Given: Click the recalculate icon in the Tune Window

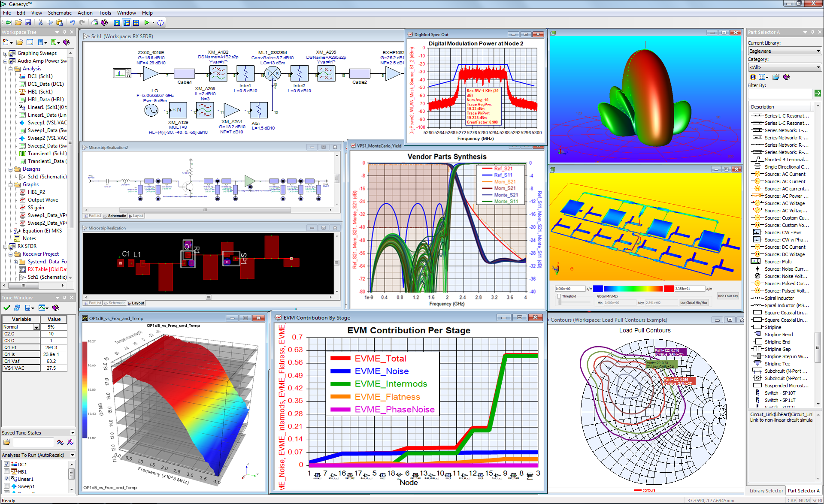Looking at the screenshot, I should point(17,308).
